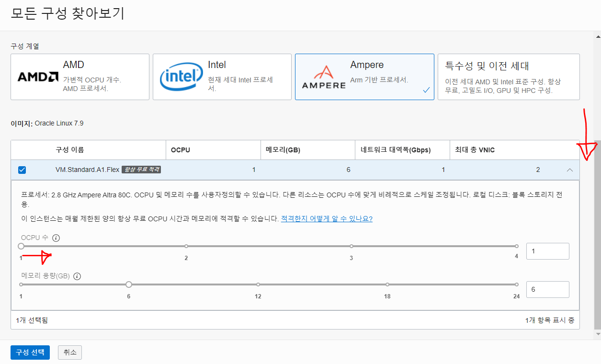Click the memory amount input field
The image size is (601, 364).
coord(548,289)
